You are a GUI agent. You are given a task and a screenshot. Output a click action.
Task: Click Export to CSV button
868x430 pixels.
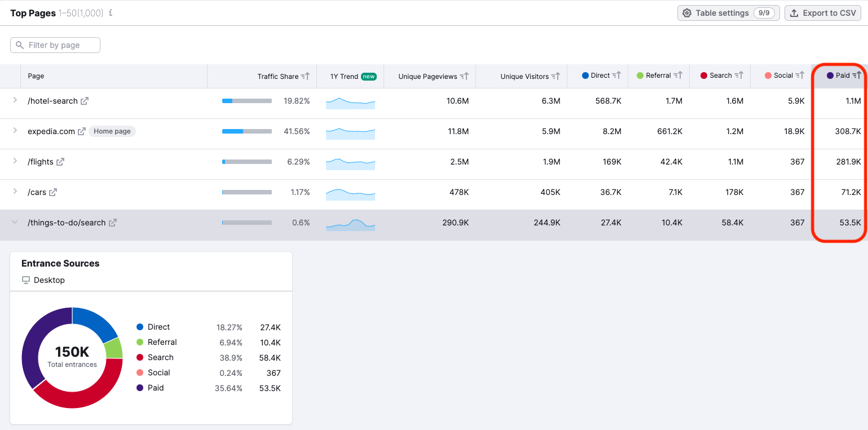click(x=822, y=13)
